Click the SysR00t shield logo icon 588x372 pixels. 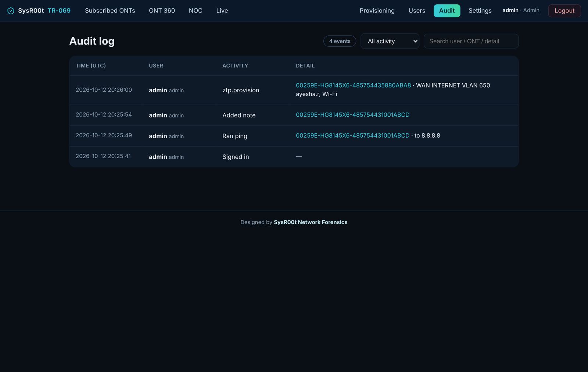tap(11, 11)
